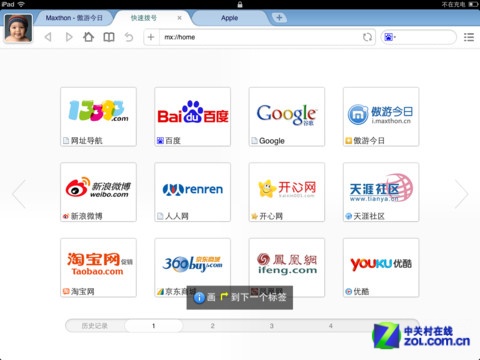Select 历史记录 in the page selector

[95, 326]
